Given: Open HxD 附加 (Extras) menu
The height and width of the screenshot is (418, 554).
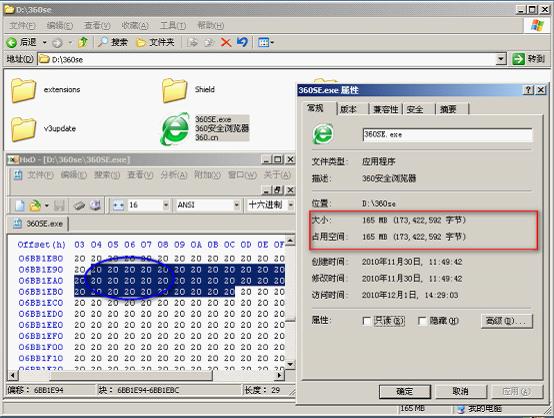Looking at the screenshot, I should pos(207,175).
